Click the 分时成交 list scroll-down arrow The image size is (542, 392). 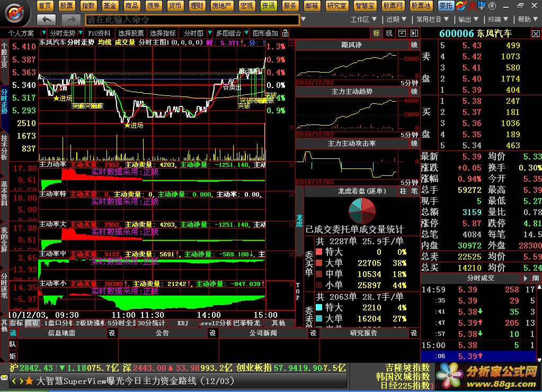[x=539, y=360]
